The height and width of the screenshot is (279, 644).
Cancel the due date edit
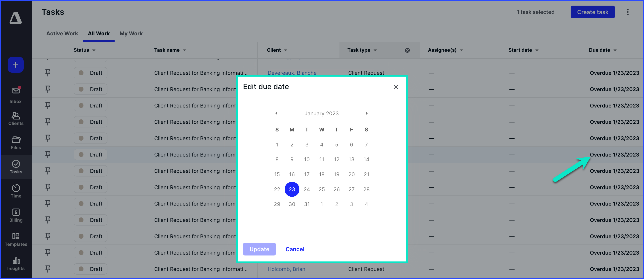tap(295, 249)
